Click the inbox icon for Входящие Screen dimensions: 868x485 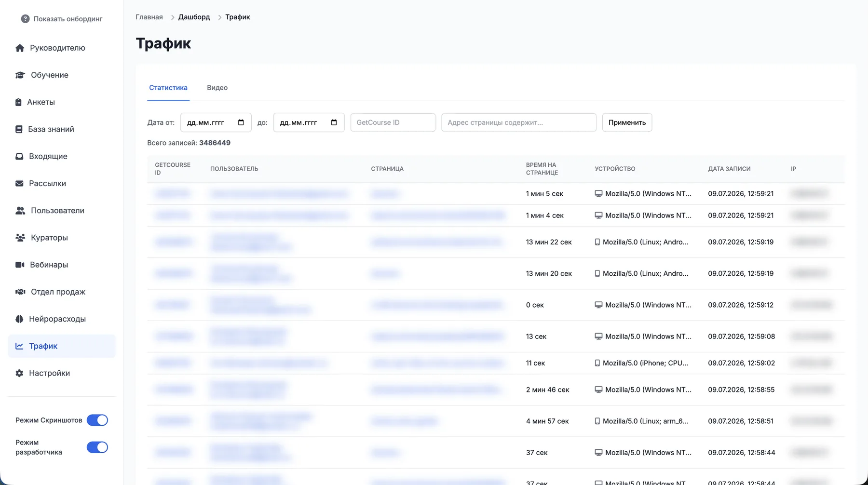[19, 156]
